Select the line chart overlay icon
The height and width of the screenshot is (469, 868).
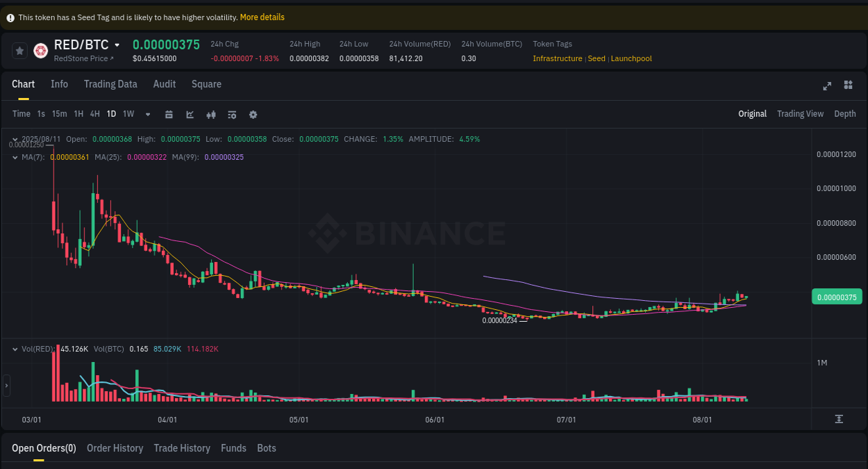pyautogui.click(x=190, y=114)
